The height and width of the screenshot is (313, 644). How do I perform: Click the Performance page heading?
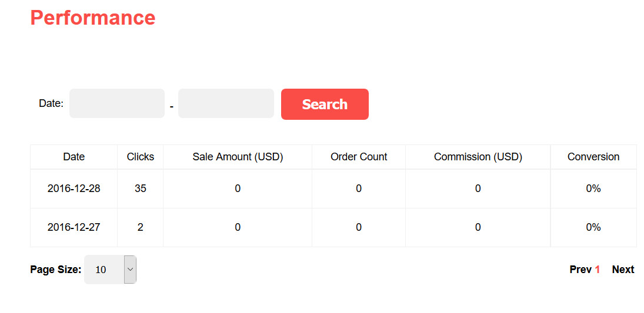pos(93,18)
